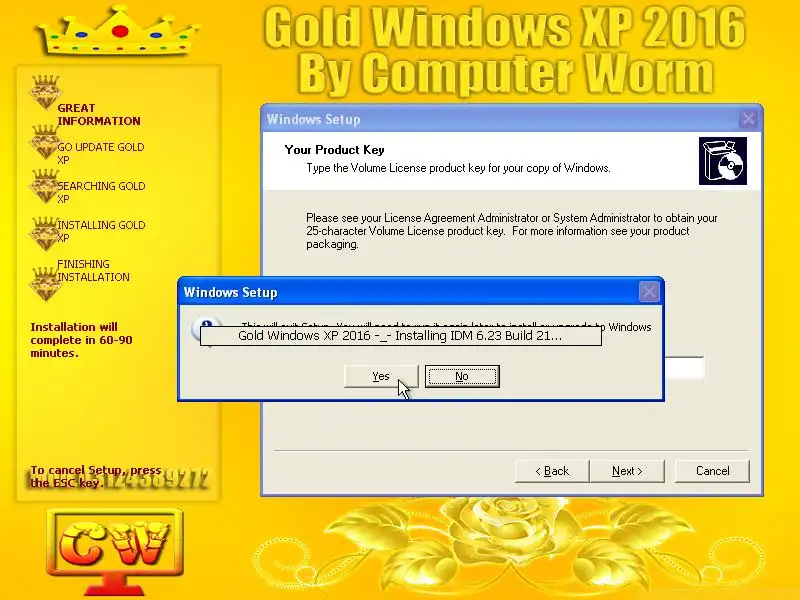This screenshot has width=800, height=600.
Task: Click Next in the product key window
Action: [628, 471]
